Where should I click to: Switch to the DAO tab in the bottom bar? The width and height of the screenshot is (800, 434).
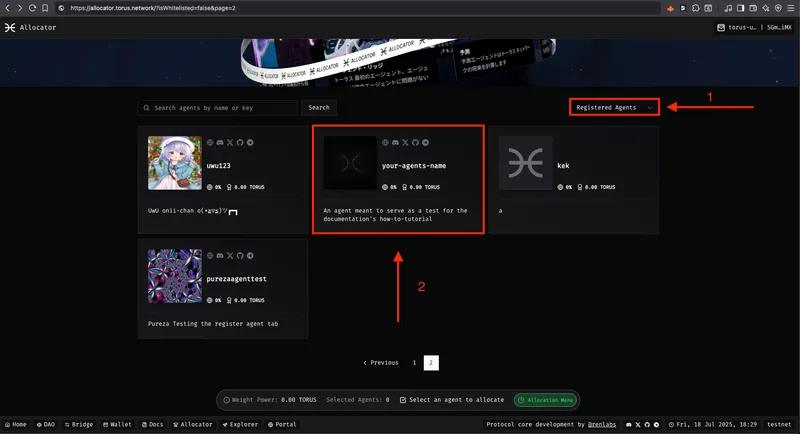(x=44, y=424)
